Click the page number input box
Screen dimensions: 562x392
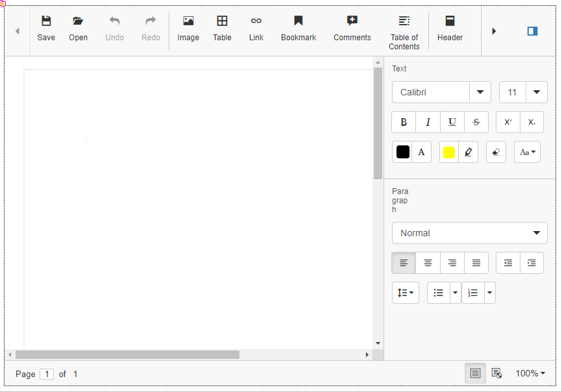coord(47,374)
